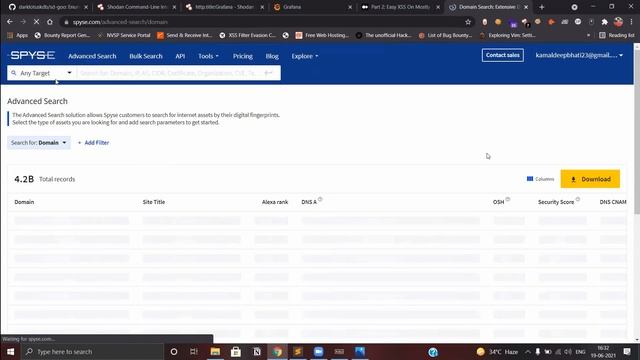The image size is (640, 360).
Task: Switch to the GitHub sd-goo tab
Action: [x=48, y=7]
